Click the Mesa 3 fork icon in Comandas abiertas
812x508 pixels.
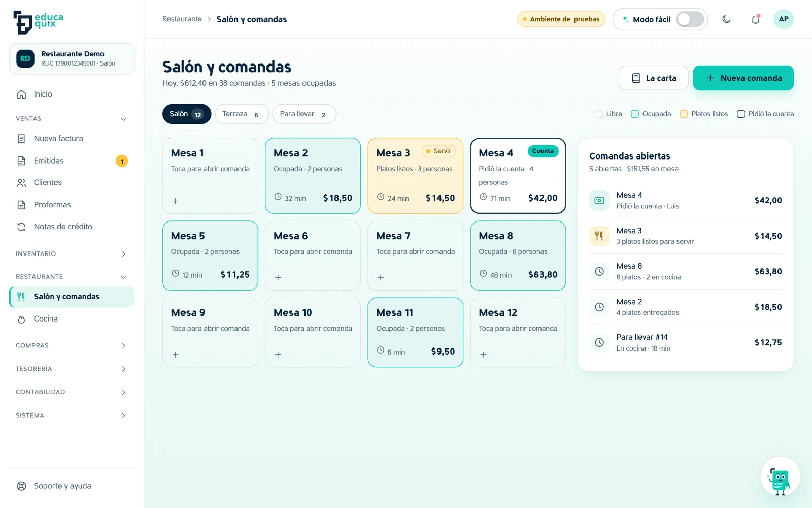(x=599, y=236)
